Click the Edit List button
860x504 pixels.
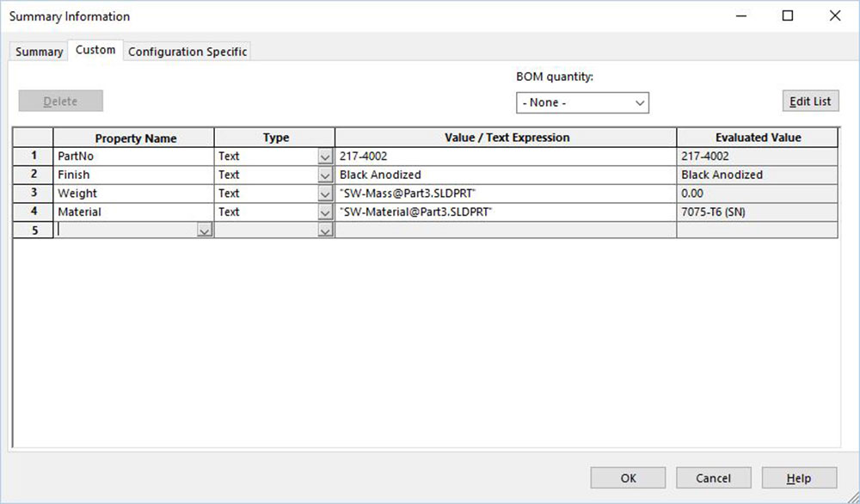point(810,101)
